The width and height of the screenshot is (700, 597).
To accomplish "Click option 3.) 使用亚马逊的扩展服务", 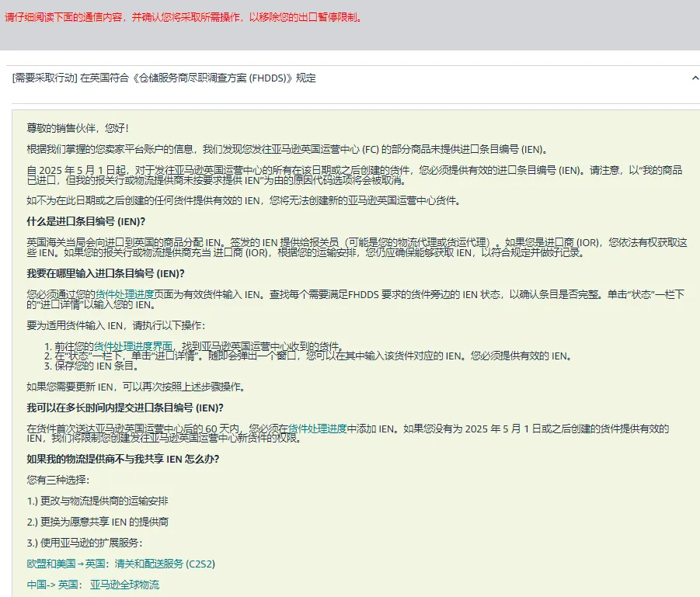I will coord(85,543).
